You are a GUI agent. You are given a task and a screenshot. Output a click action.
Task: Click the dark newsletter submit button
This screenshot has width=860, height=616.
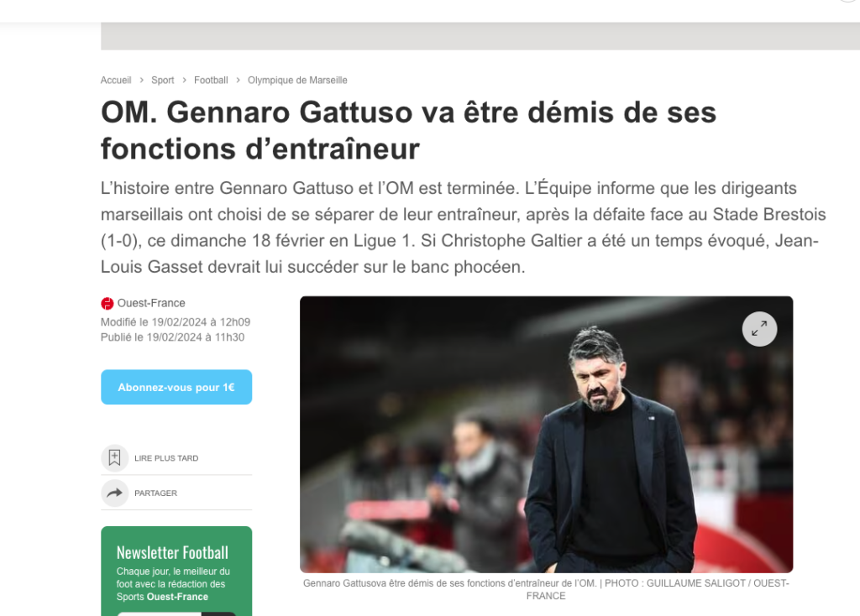(218, 613)
